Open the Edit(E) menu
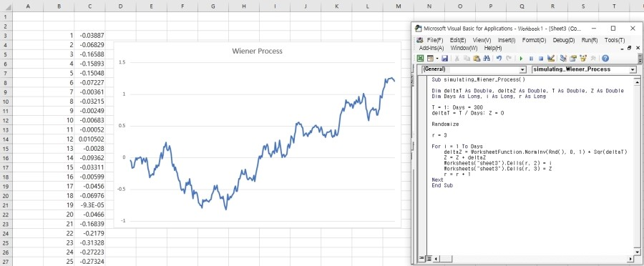Screen dimensions: 644x266 tap(457, 40)
